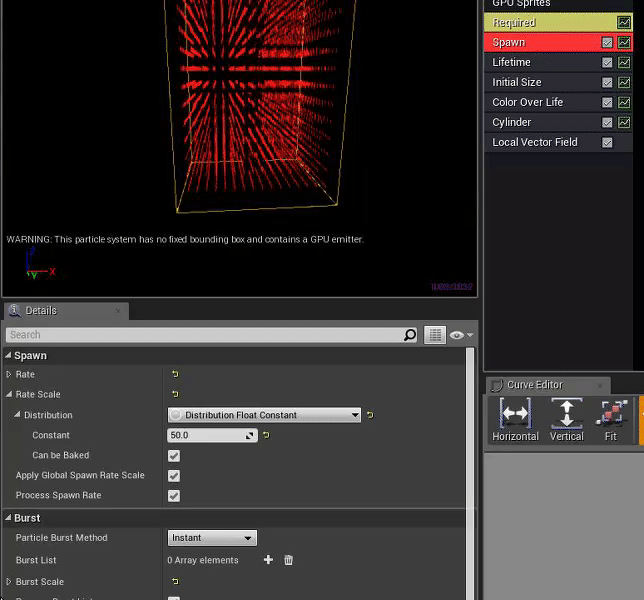Open curve graph icon for Cylinder module
This screenshot has width=644, height=600.
click(x=624, y=122)
